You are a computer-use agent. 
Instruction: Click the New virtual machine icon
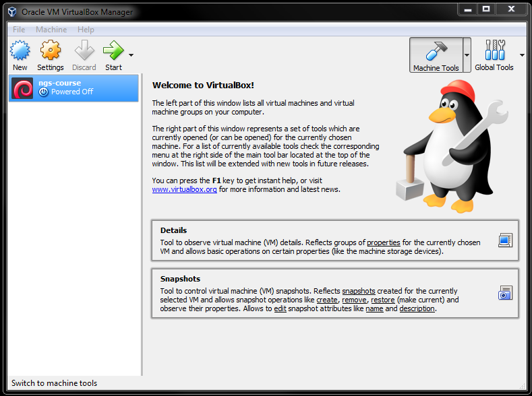pyautogui.click(x=20, y=50)
